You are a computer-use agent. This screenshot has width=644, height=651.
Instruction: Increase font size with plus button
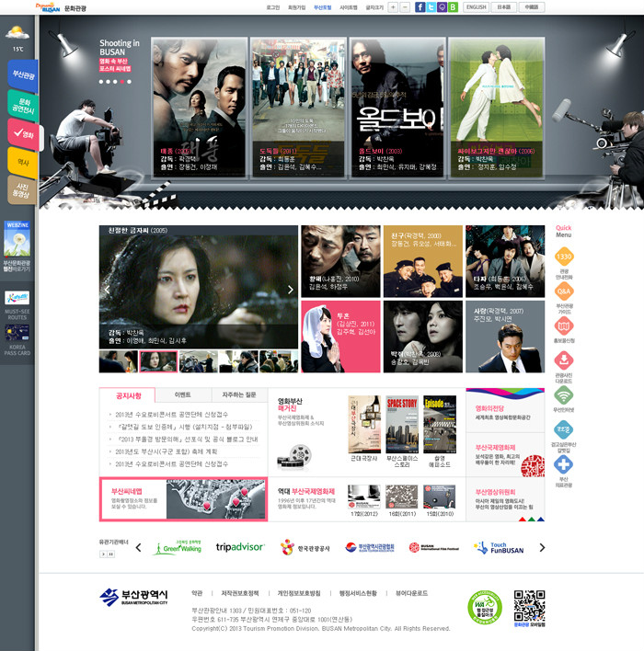393,7
